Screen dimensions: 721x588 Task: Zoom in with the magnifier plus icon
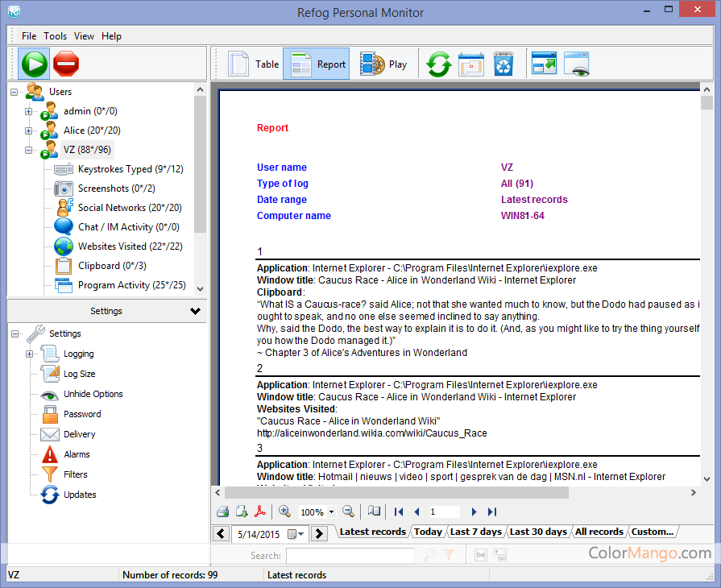tap(284, 511)
